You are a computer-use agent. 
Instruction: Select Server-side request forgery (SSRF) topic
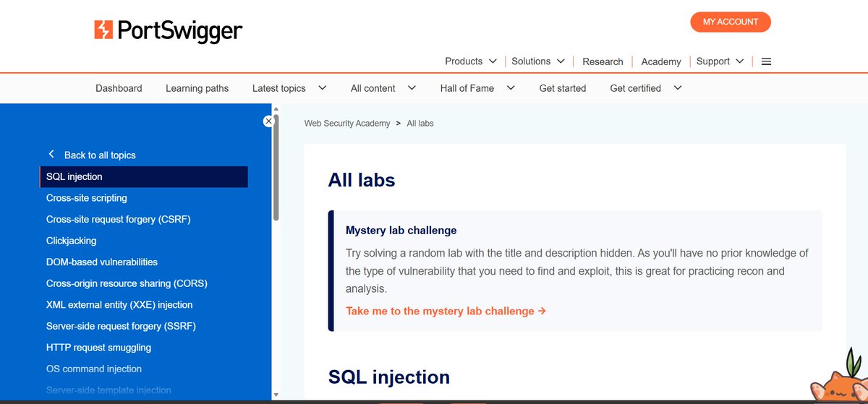[121, 326]
